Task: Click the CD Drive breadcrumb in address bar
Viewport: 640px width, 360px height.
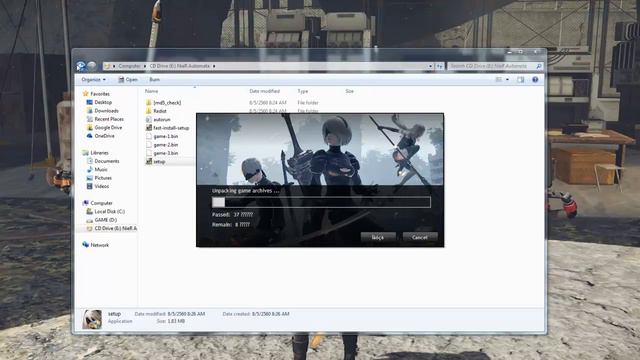Action: pos(180,66)
